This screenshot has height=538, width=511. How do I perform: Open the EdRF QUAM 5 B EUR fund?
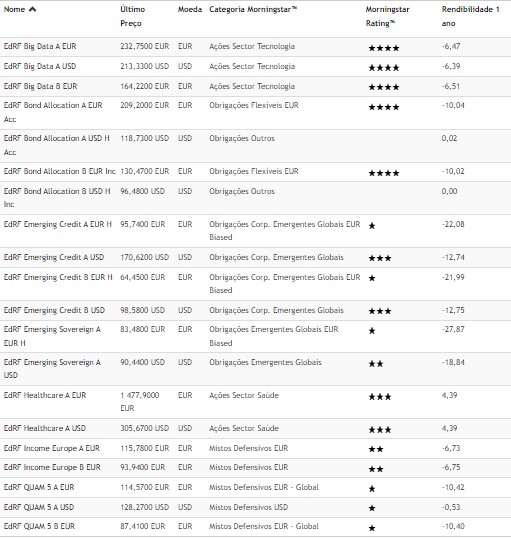click(39, 526)
